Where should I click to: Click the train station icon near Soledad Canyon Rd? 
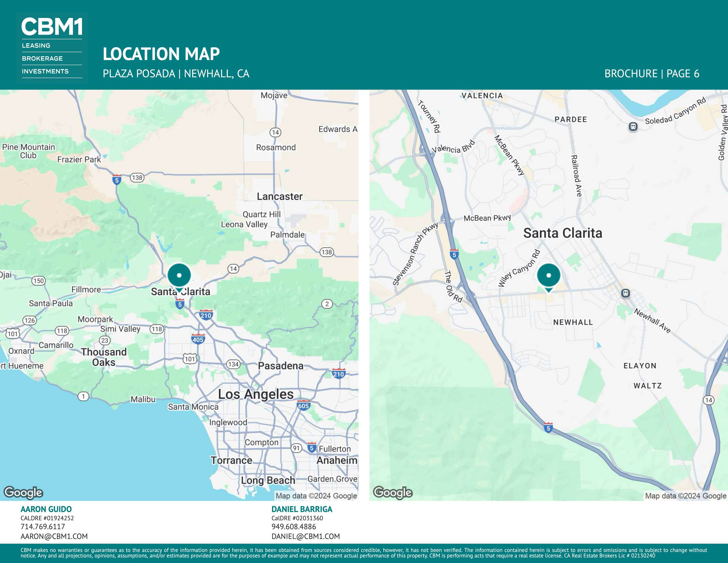click(633, 127)
